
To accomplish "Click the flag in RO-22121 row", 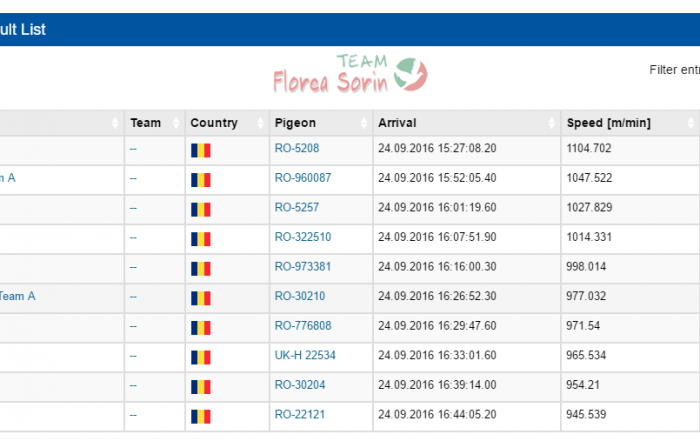I will pyautogui.click(x=200, y=417).
